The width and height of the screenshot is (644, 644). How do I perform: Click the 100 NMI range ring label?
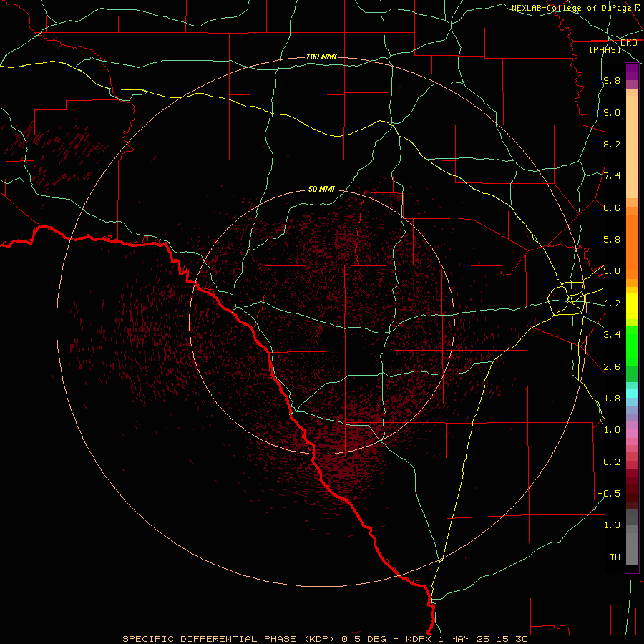tap(321, 57)
